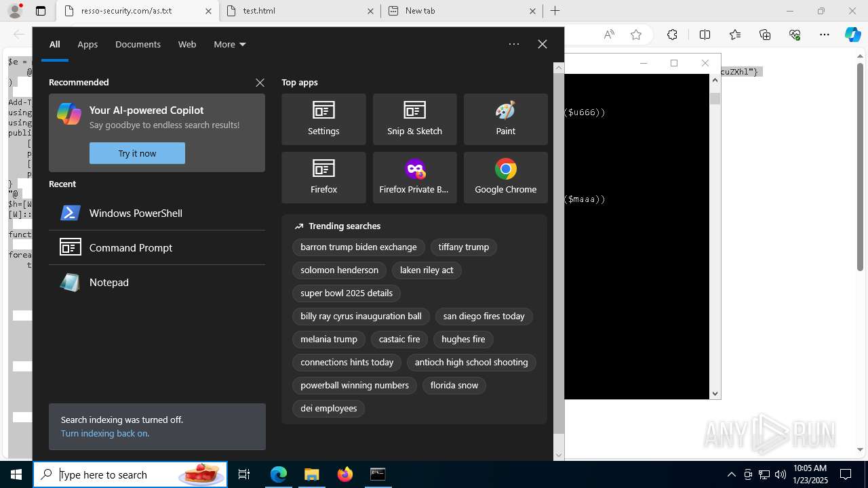The height and width of the screenshot is (488, 868).
Task: Open Edge Copilot sidebar icon
Action: tap(853, 35)
